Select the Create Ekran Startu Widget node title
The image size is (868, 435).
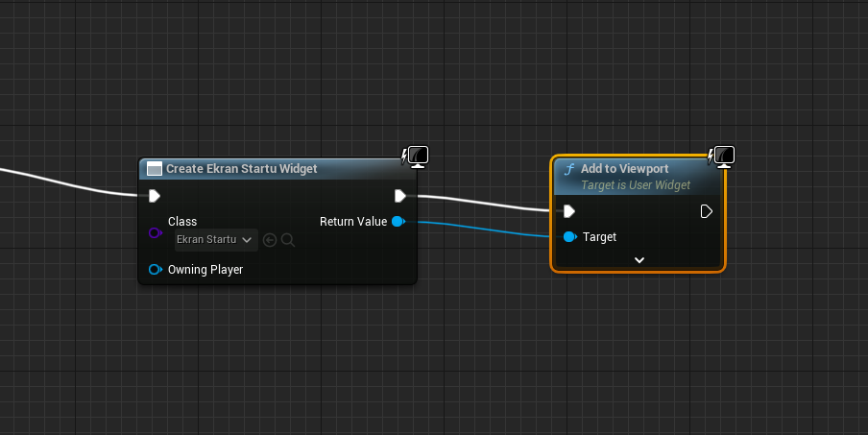click(241, 169)
